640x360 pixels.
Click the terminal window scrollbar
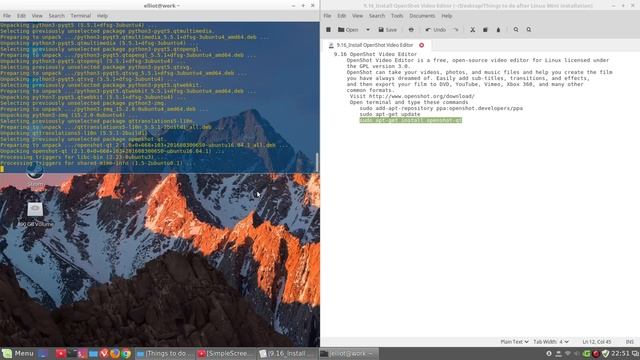[317, 162]
